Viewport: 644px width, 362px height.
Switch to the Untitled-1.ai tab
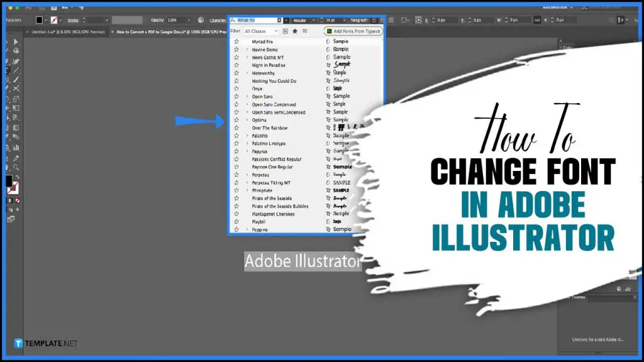(68, 32)
